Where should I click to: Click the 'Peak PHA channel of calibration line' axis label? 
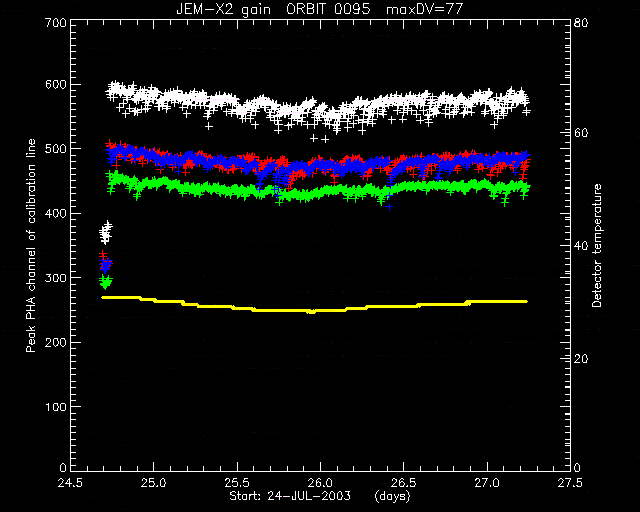[x=31, y=245]
